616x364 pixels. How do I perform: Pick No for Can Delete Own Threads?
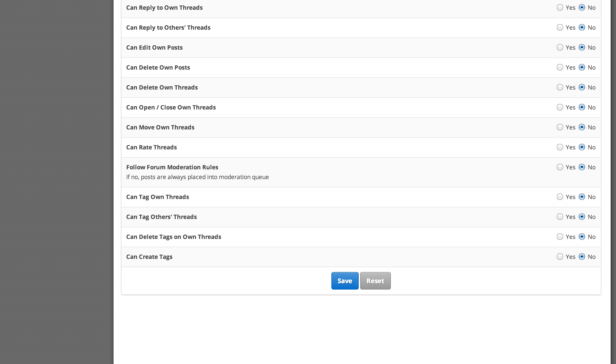pyautogui.click(x=582, y=87)
